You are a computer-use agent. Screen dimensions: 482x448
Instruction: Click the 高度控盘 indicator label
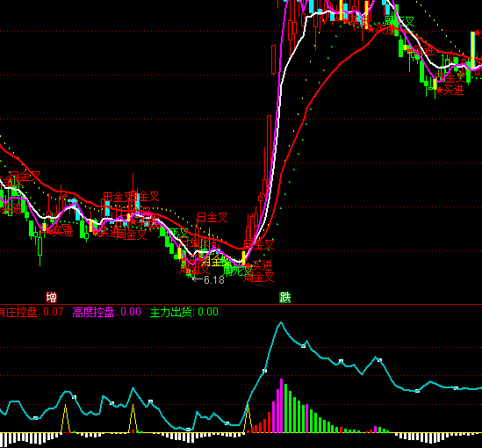pyautogui.click(x=93, y=312)
